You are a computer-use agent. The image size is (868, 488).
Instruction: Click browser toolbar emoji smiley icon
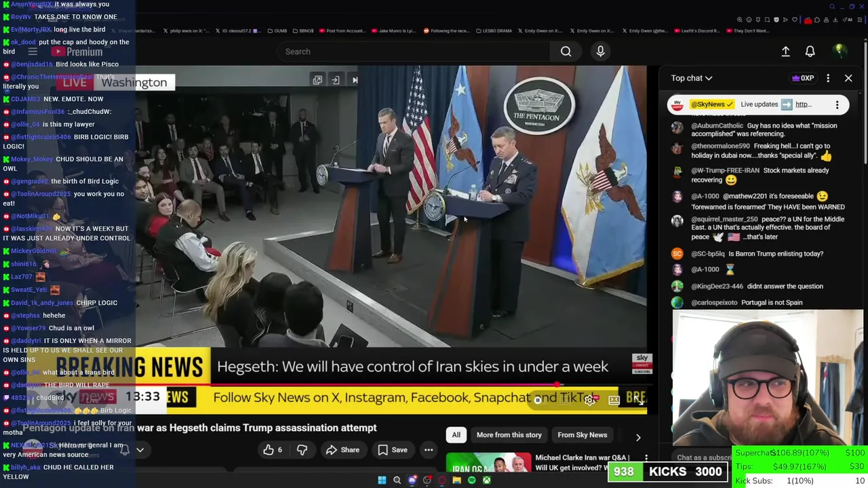pos(749,20)
